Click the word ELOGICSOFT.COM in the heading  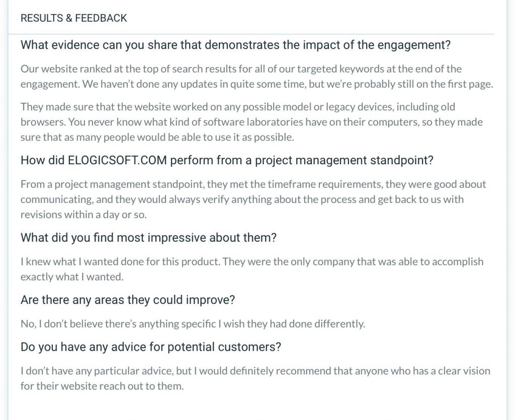coord(117,160)
